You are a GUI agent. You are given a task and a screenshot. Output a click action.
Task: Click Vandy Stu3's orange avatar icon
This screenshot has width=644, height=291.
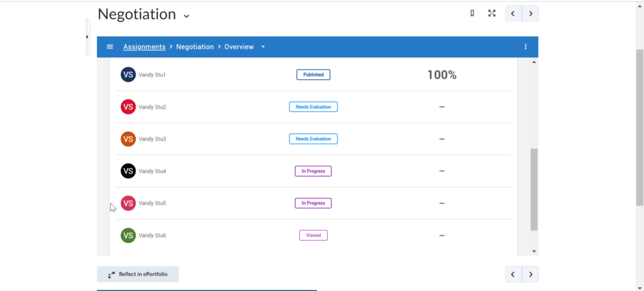128,139
